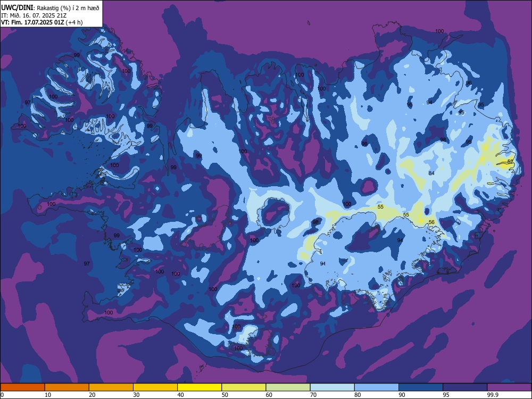Click the pale yellow 50–60 legend band
Viewport: 532px width, 399px height.
[x=244, y=387]
